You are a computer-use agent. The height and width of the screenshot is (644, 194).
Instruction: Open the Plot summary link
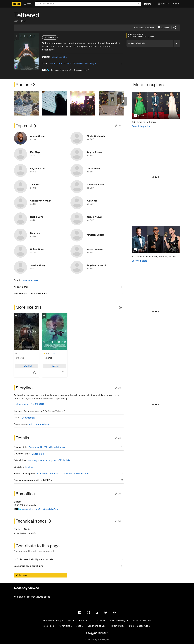click(x=21, y=404)
